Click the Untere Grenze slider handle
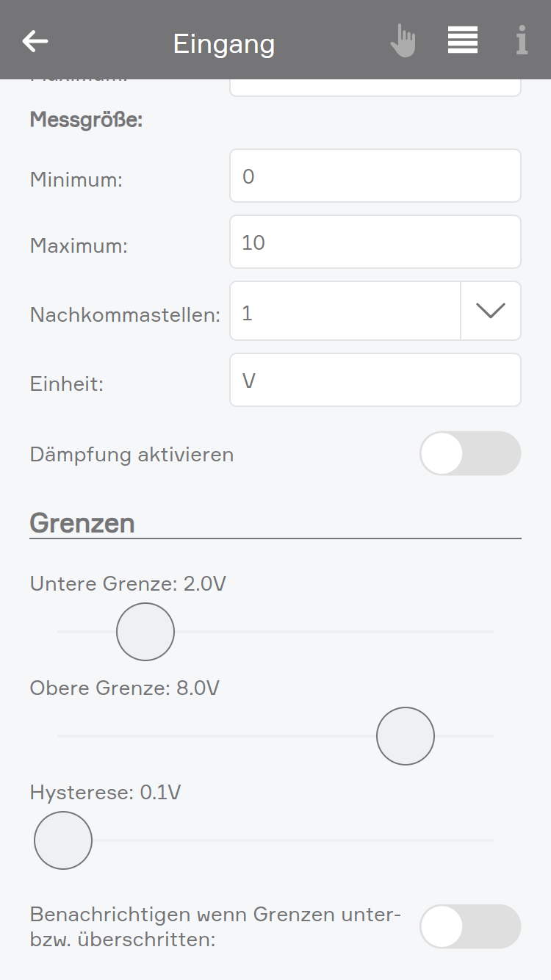 tap(145, 632)
